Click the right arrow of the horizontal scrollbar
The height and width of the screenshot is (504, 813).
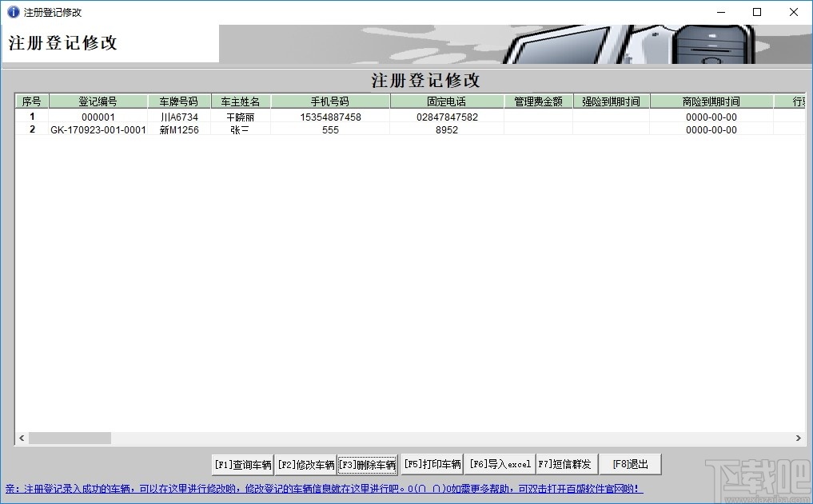798,438
